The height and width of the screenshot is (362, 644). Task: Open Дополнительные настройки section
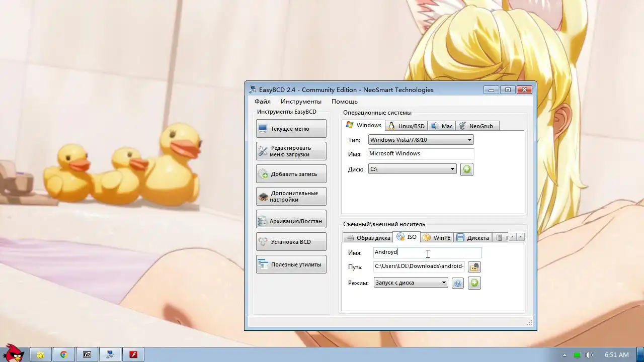point(291,197)
